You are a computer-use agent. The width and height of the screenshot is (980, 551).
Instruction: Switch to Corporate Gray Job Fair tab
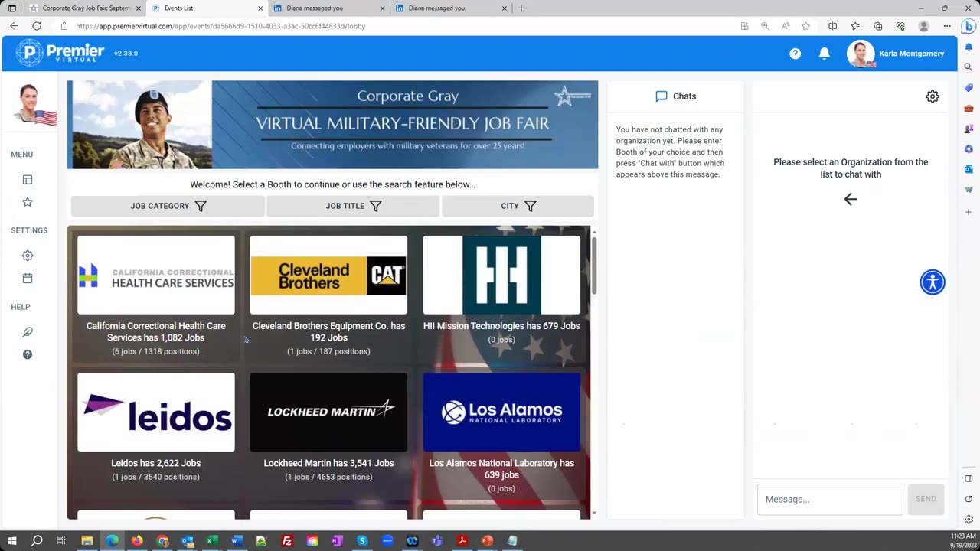[x=84, y=8]
